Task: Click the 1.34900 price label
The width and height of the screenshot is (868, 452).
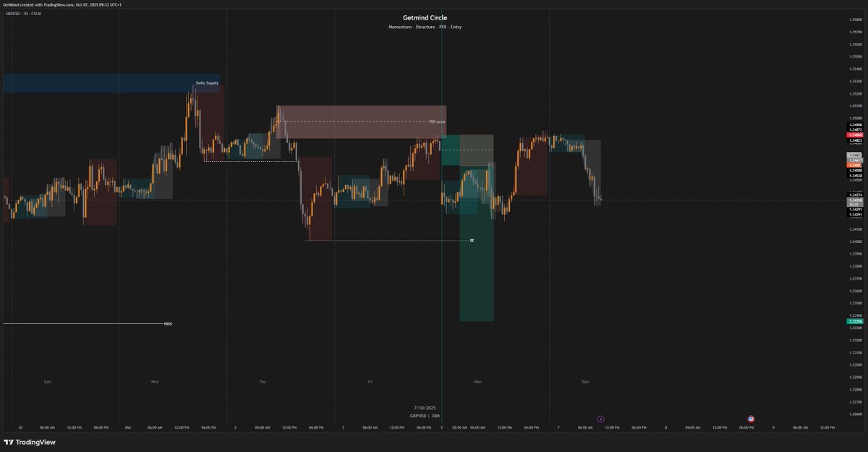Action: [854, 124]
